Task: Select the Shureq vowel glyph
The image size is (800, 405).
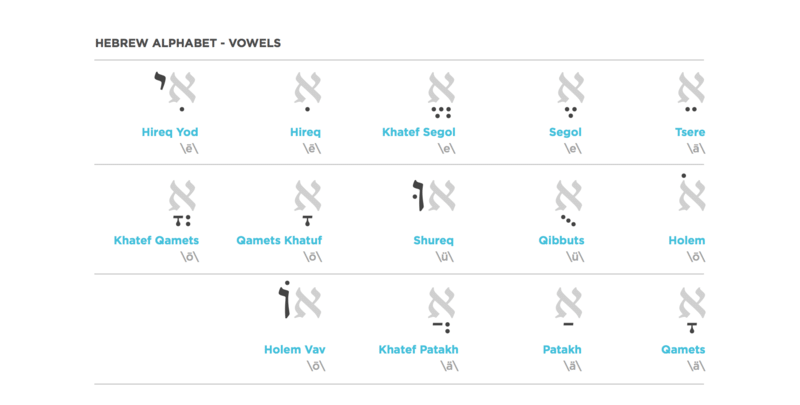Action: (431, 200)
